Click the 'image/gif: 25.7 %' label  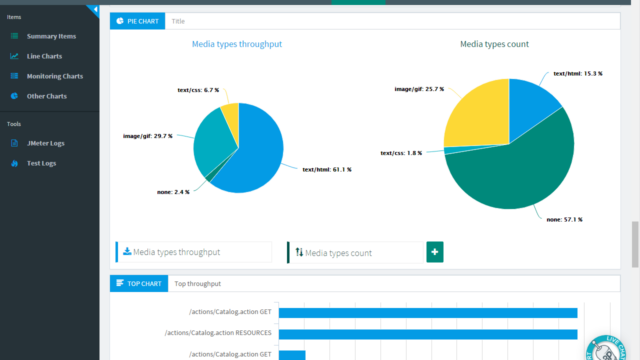coord(419,89)
